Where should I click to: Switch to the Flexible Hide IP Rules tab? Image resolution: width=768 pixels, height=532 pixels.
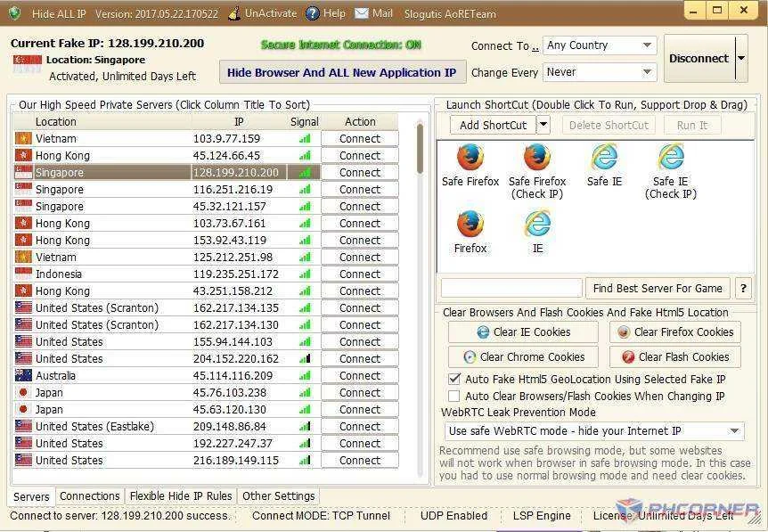pos(181,496)
